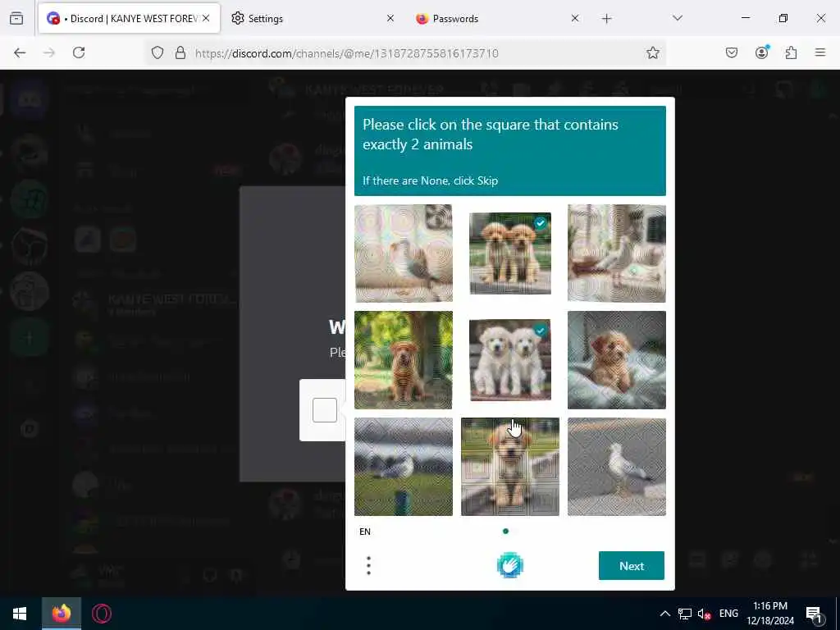Close the Discord tab
The height and width of the screenshot is (630, 840).
click(206, 18)
